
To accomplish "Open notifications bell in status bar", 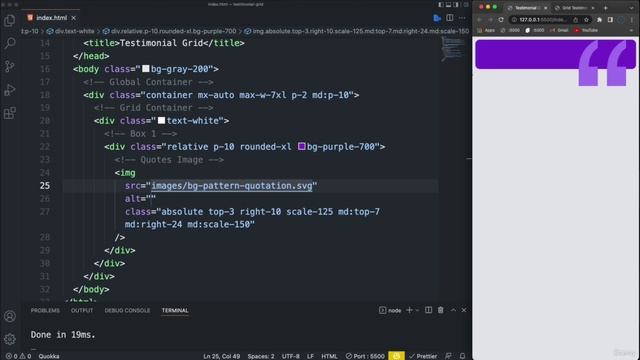I will point(462,356).
